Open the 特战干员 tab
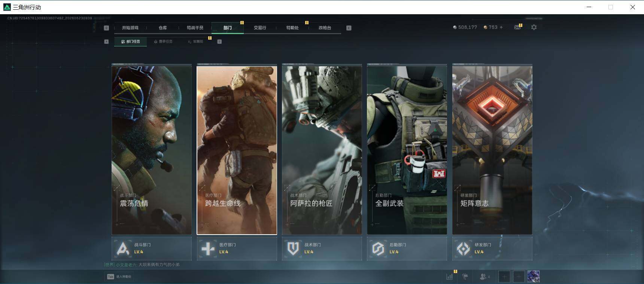644x284 pixels. tap(195, 28)
